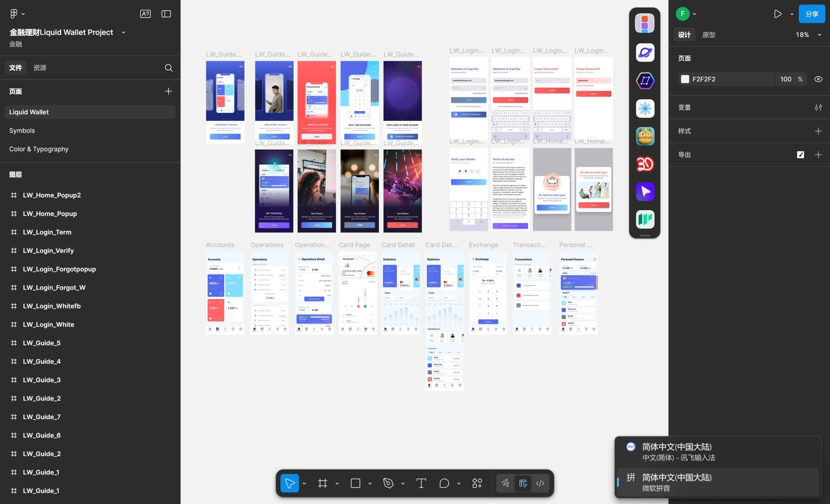Open the components and plugins tool
The width and height of the screenshot is (830, 504).
[x=477, y=483]
